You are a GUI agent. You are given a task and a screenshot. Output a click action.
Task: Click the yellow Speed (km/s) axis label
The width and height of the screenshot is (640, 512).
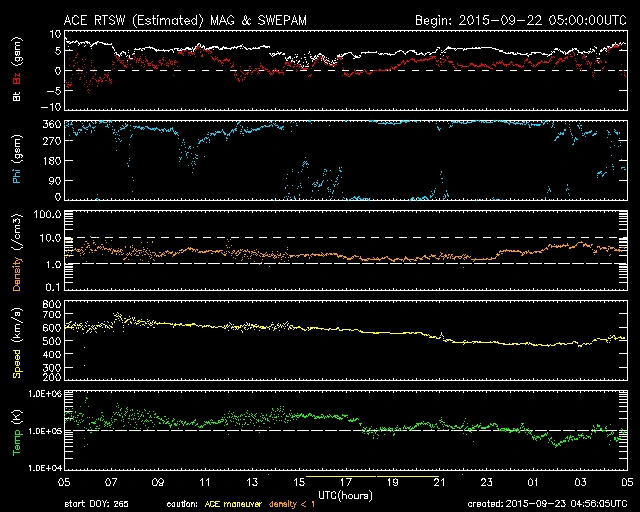click(15, 345)
